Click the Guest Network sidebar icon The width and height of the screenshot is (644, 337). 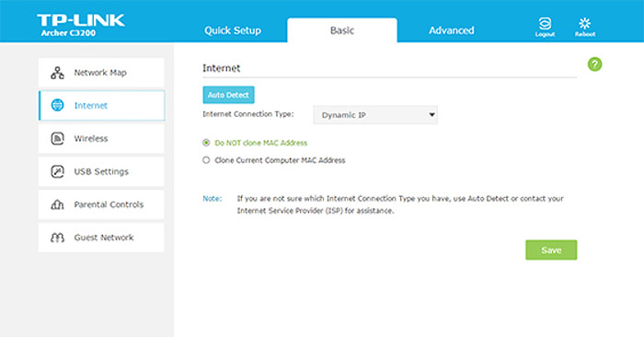point(57,238)
